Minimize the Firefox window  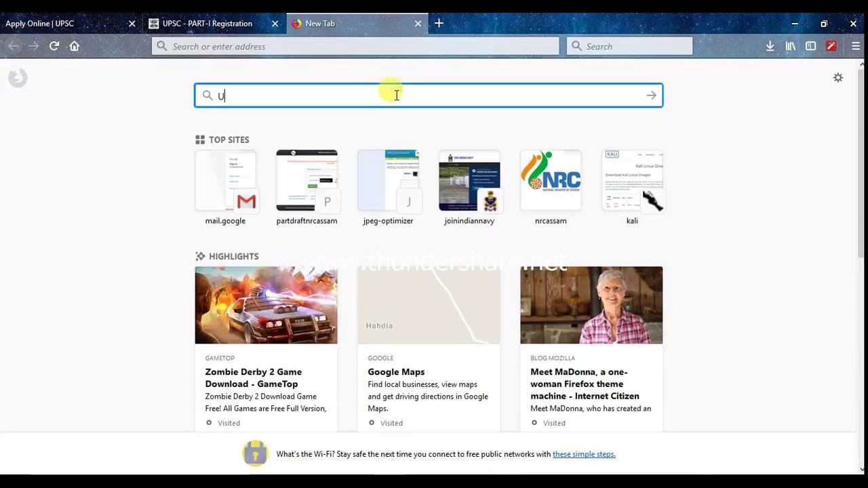click(x=795, y=24)
